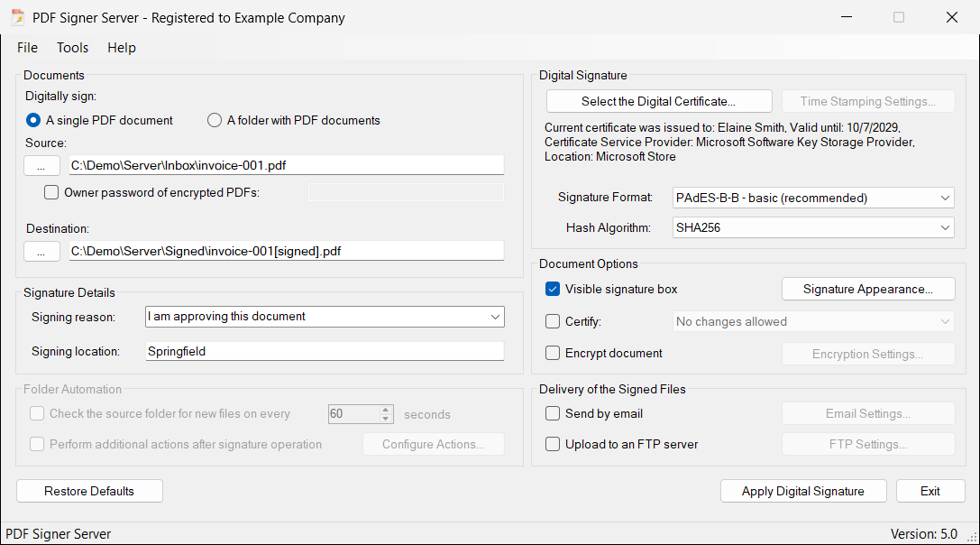
Task: Open the Tools menu
Action: (x=72, y=48)
